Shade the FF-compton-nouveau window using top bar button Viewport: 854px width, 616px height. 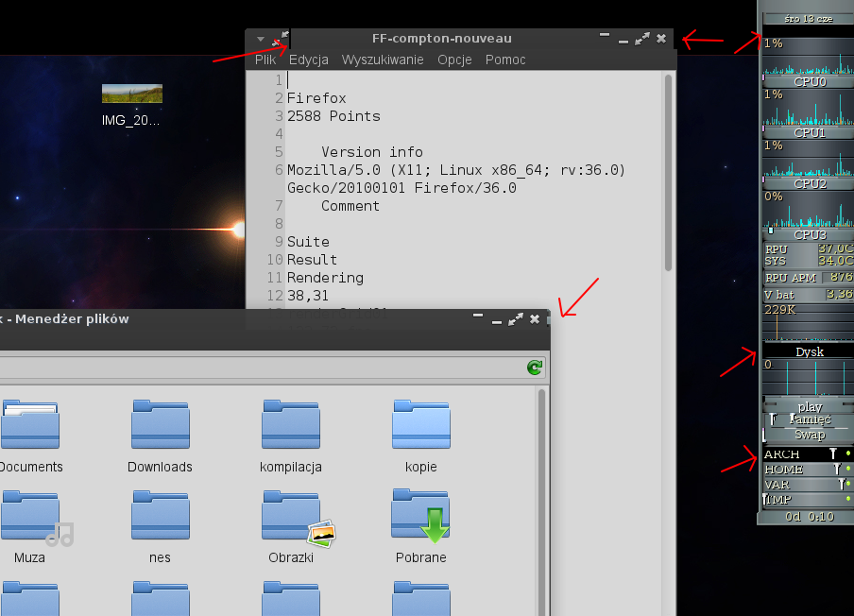point(604,35)
